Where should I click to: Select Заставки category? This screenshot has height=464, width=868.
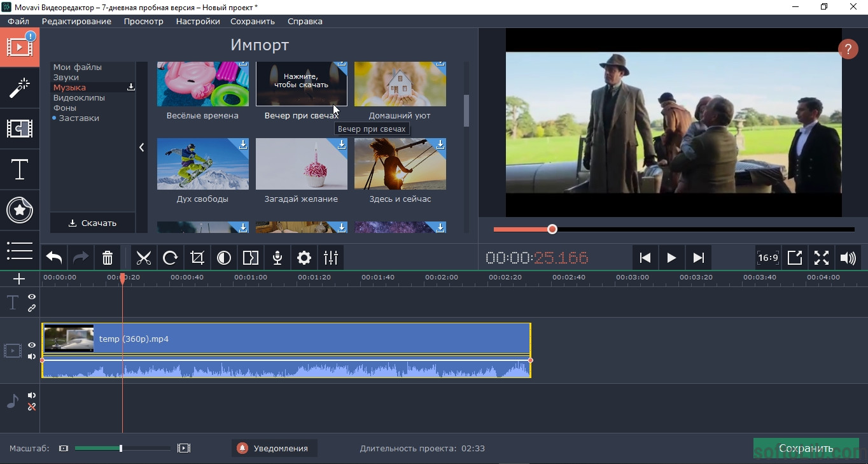click(79, 118)
